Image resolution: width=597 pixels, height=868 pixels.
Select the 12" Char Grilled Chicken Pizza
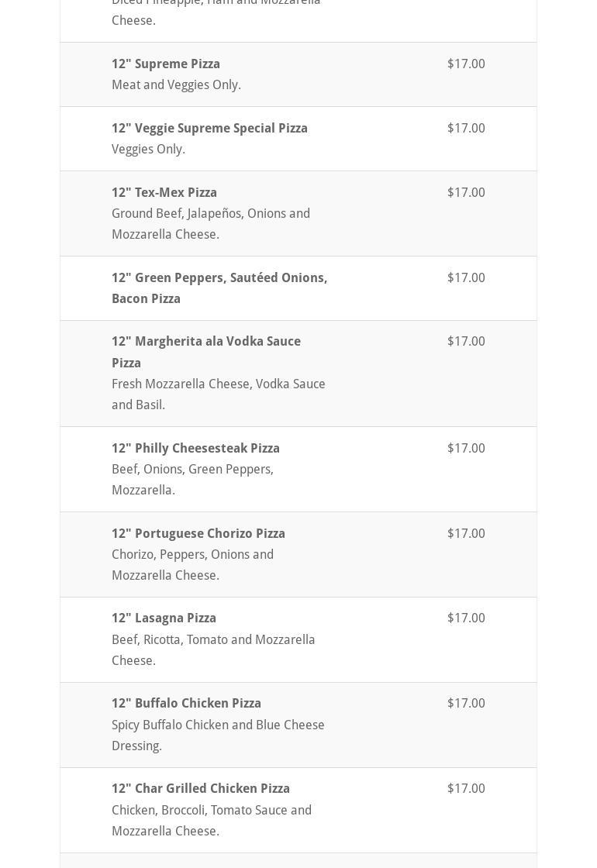point(201,789)
